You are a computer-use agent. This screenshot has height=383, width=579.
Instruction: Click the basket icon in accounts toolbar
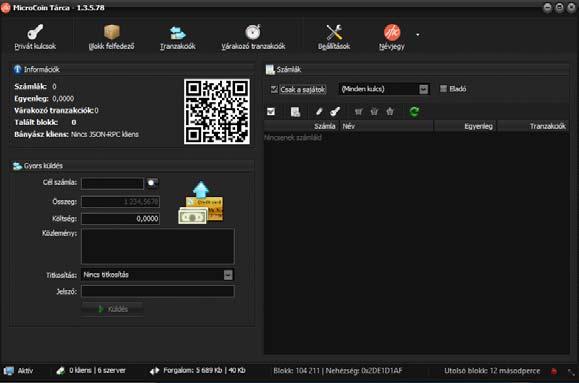374,111
